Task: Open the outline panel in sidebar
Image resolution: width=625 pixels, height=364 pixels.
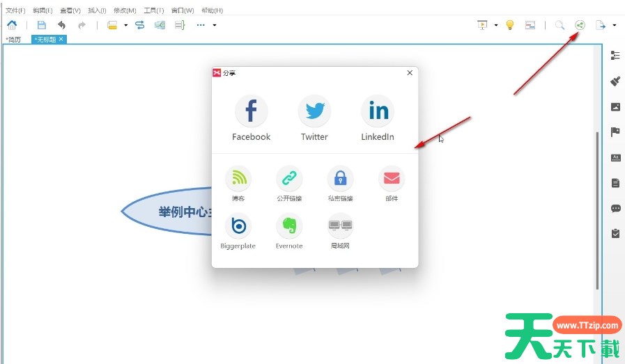Action: coord(615,56)
